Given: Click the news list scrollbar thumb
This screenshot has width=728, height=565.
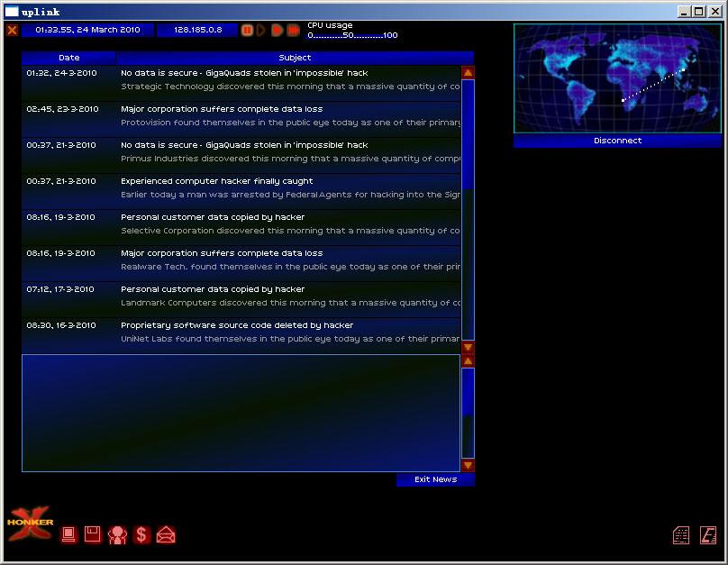Looking at the screenshot, I should coord(468,134).
